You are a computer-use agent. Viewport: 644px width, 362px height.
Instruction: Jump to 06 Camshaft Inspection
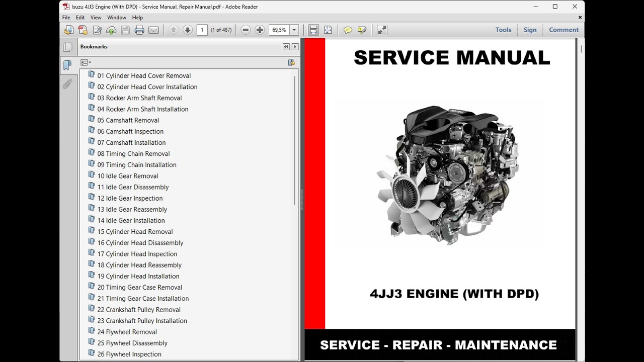coord(130,132)
